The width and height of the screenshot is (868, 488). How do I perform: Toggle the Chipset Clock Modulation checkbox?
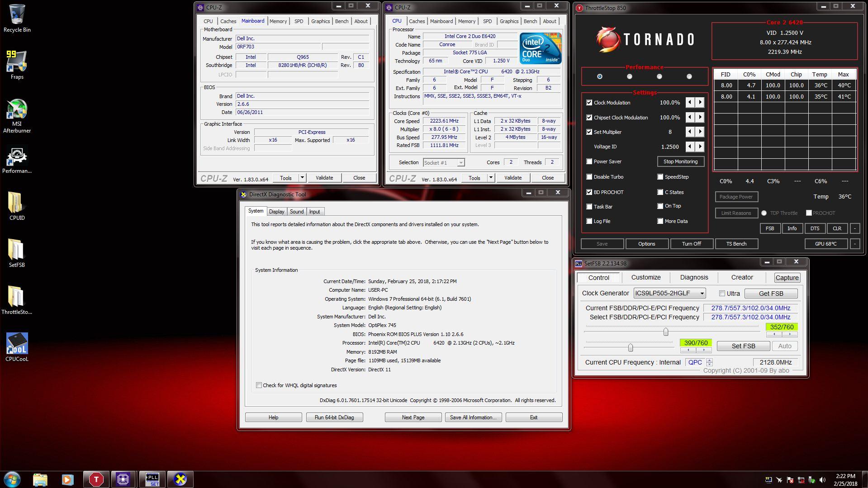click(589, 118)
